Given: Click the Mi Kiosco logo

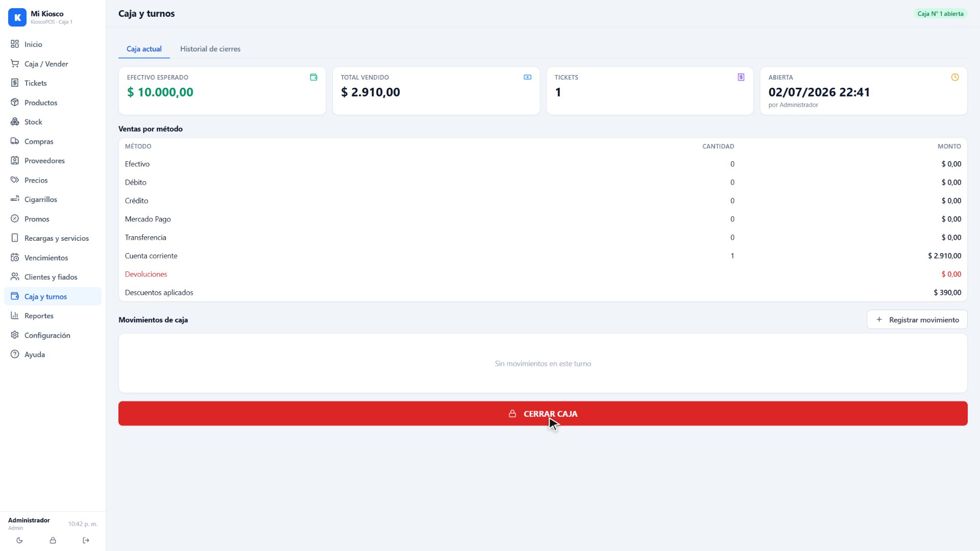Looking at the screenshot, I should point(17,17).
